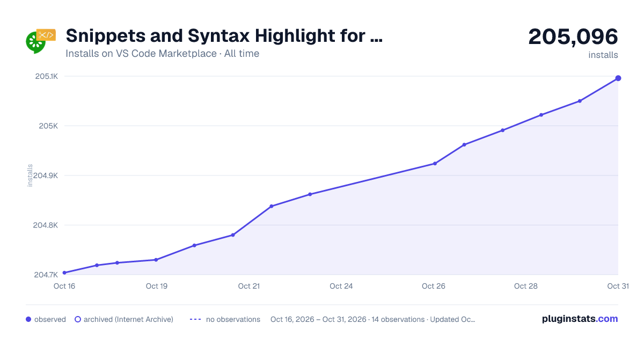Select the final enlarged data point at Oct 31
The width and height of the screenshot is (644, 338).
click(x=618, y=78)
